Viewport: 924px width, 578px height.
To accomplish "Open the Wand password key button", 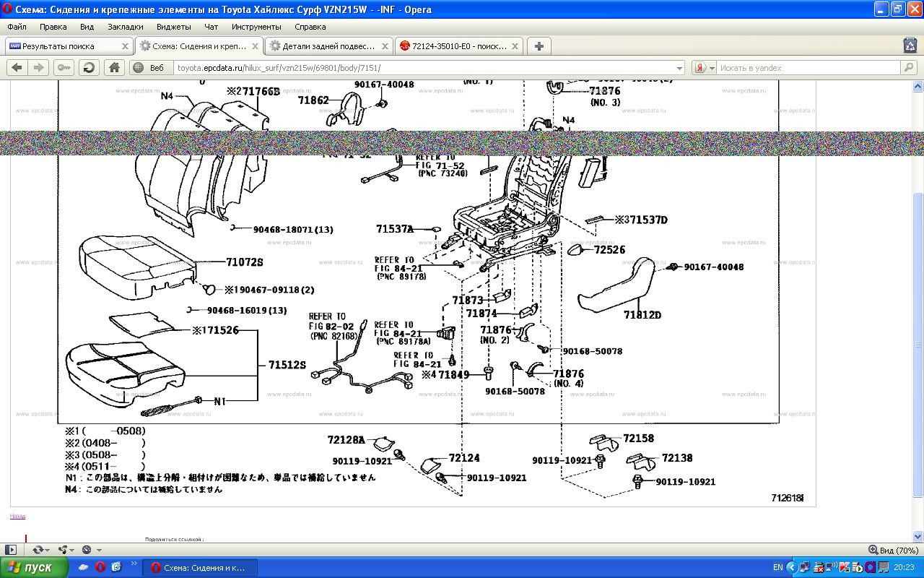I will pyautogui.click(x=64, y=67).
